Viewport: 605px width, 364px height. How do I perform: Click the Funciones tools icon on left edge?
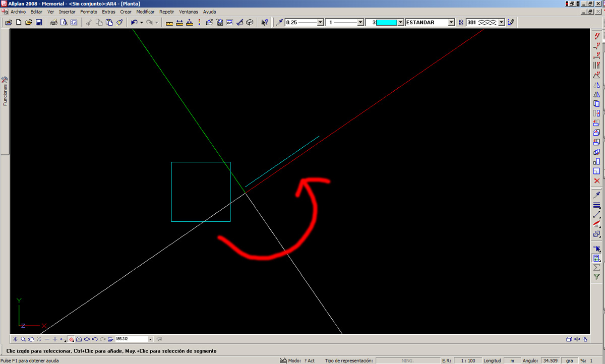point(5,80)
